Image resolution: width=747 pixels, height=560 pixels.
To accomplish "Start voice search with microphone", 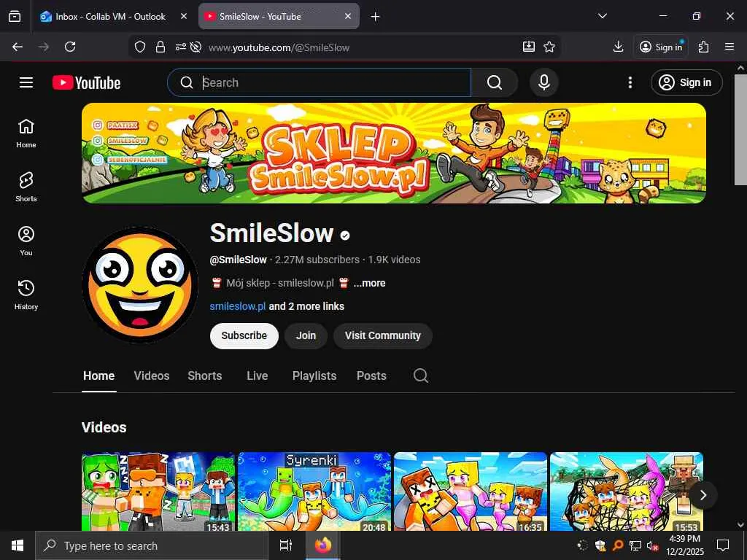I will 544,82.
